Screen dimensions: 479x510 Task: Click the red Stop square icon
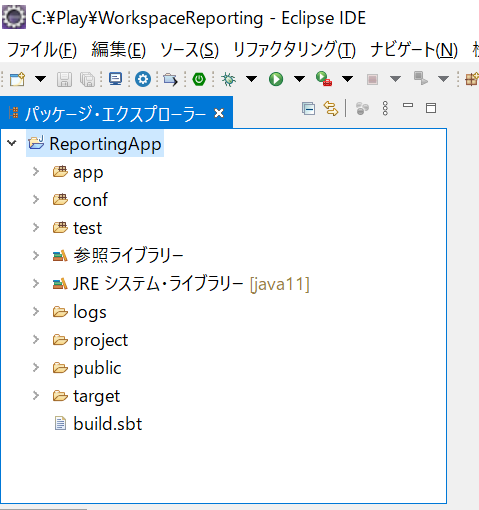(x=372, y=80)
